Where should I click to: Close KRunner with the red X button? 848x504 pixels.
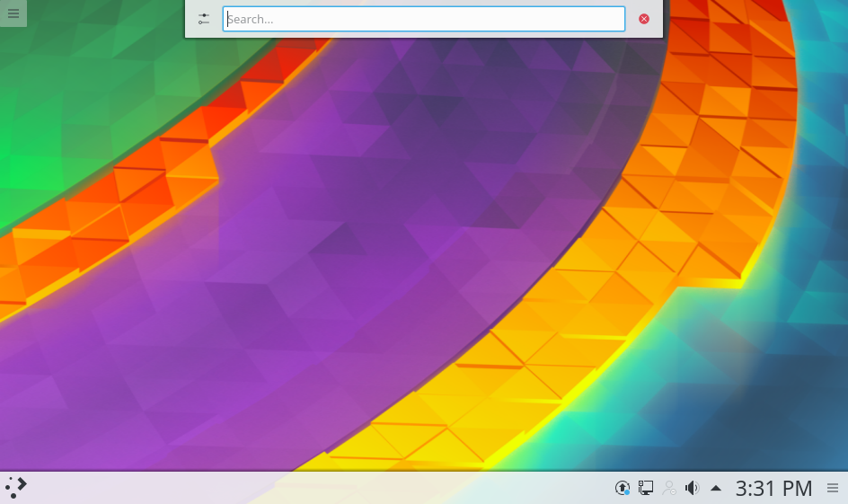pos(643,19)
